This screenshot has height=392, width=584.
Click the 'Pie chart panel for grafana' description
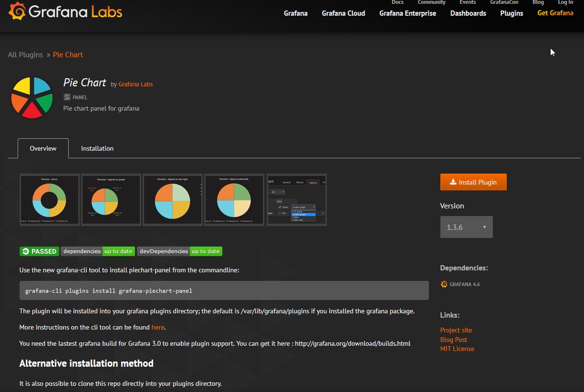coord(101,108)
